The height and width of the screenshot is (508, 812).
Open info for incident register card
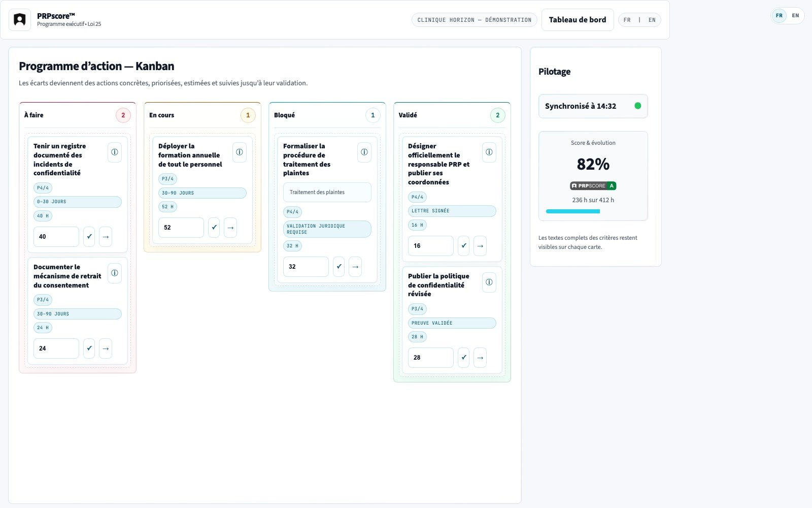[115, 152]
